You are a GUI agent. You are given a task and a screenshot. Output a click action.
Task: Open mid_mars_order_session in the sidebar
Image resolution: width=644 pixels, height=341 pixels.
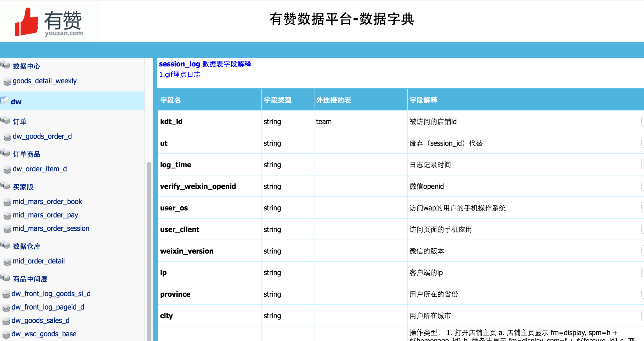(x=51, y=228)
